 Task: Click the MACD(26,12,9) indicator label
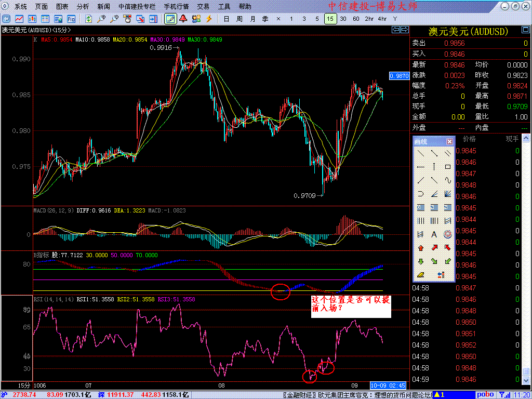(x=52, y=210)
